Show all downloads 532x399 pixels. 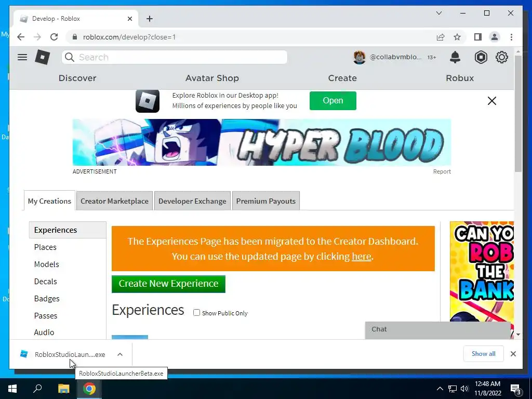483,353
